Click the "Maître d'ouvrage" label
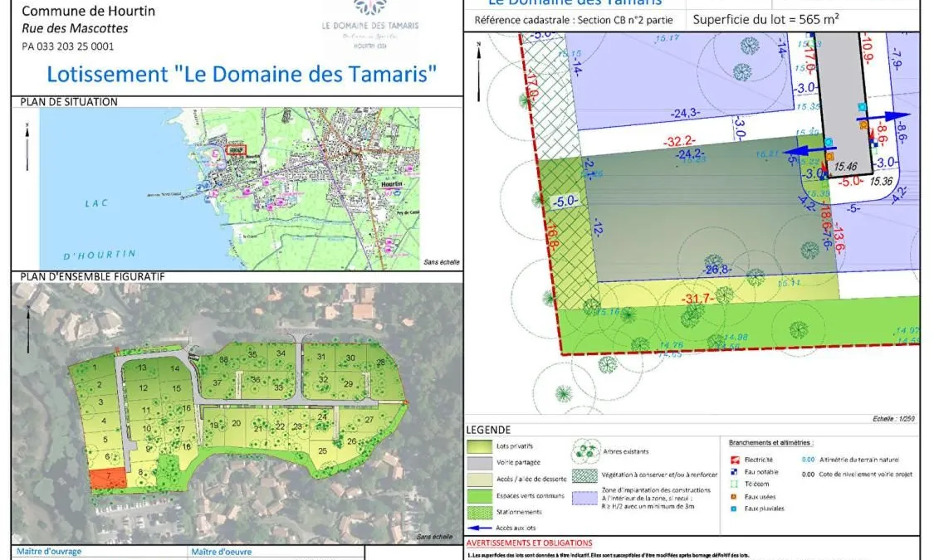Screen dimensions: 939x560 (49, 552)
